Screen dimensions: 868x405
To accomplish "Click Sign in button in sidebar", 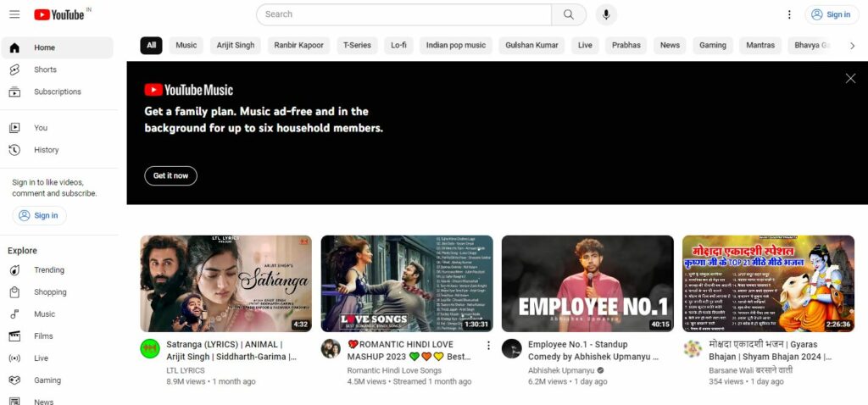I will coord(39,216).
